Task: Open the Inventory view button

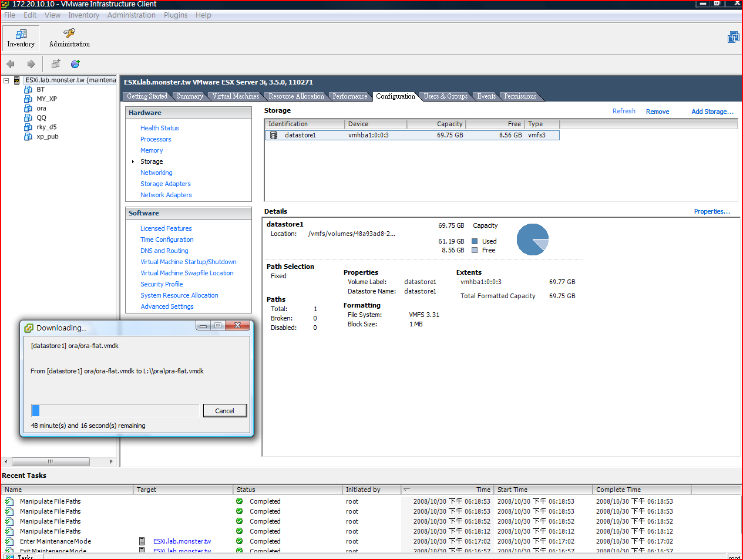Action: tap(21, 38)
